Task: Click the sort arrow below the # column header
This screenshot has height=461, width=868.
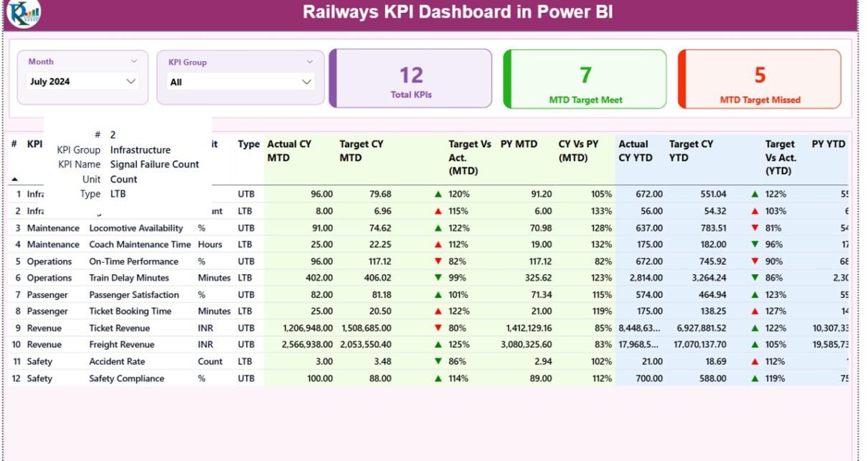Action: click(x=15, y=179)
